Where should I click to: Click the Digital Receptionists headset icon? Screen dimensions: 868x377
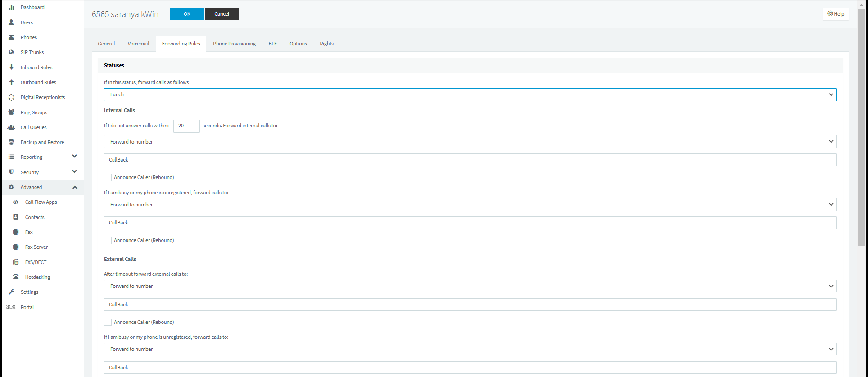coord(12,97)
